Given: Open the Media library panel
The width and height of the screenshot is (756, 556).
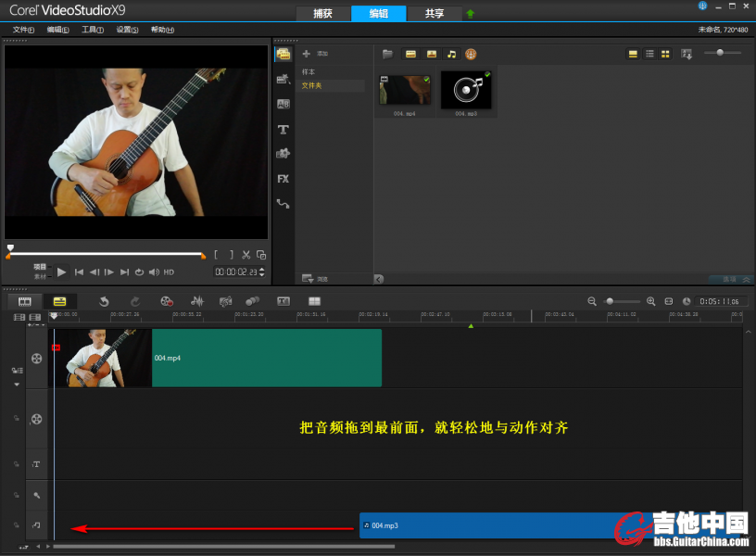Looking at the screenshot, I should (283, 54).
